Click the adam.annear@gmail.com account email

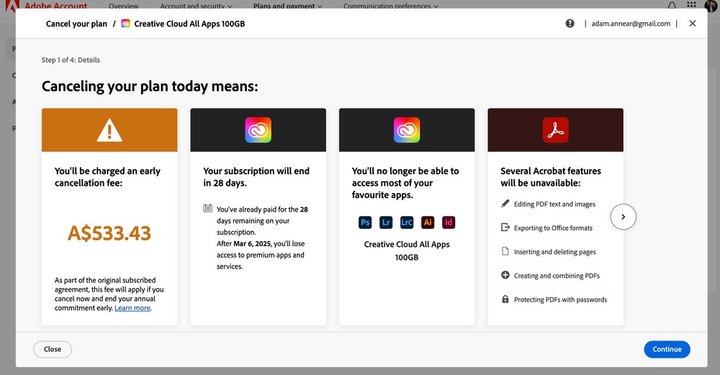630,23
